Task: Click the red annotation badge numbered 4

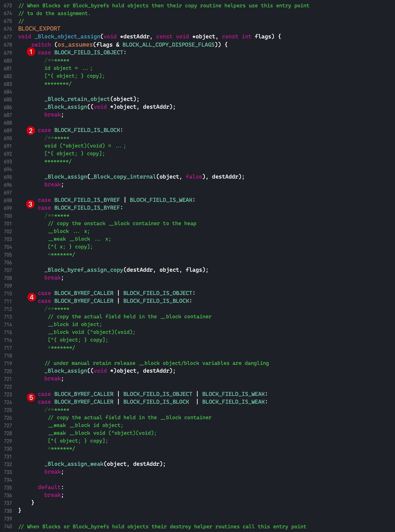Action: point(32,297)
